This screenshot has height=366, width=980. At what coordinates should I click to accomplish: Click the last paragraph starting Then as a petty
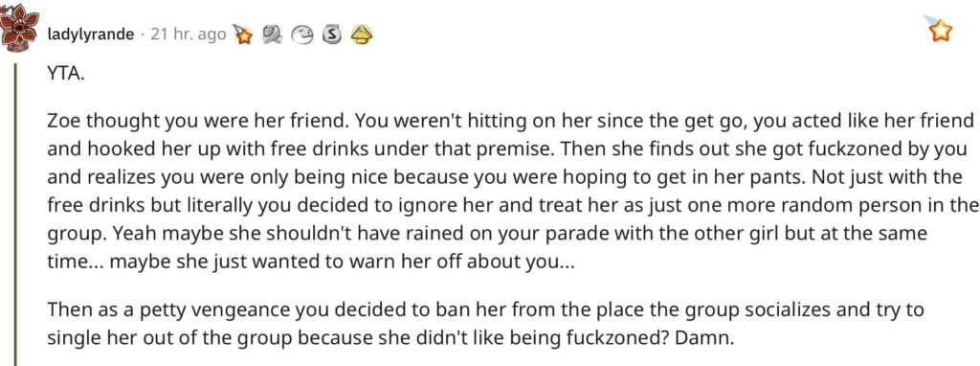click(x=485, y=326)
